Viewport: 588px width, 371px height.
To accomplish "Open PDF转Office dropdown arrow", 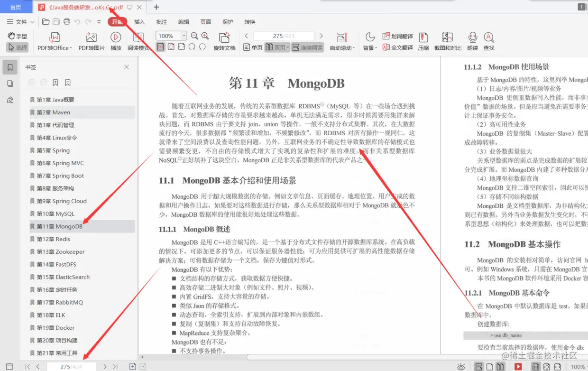I will coord(71,48).
